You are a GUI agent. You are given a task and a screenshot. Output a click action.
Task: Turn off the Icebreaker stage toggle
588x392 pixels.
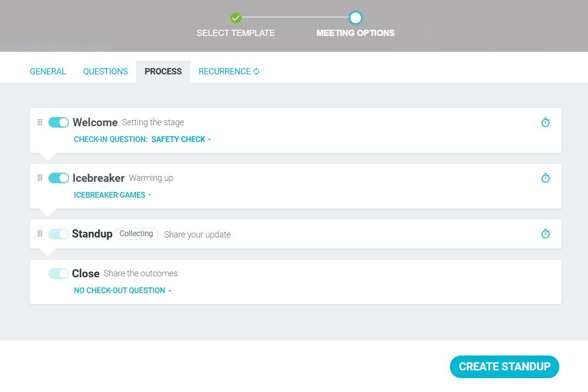[58, 178]
